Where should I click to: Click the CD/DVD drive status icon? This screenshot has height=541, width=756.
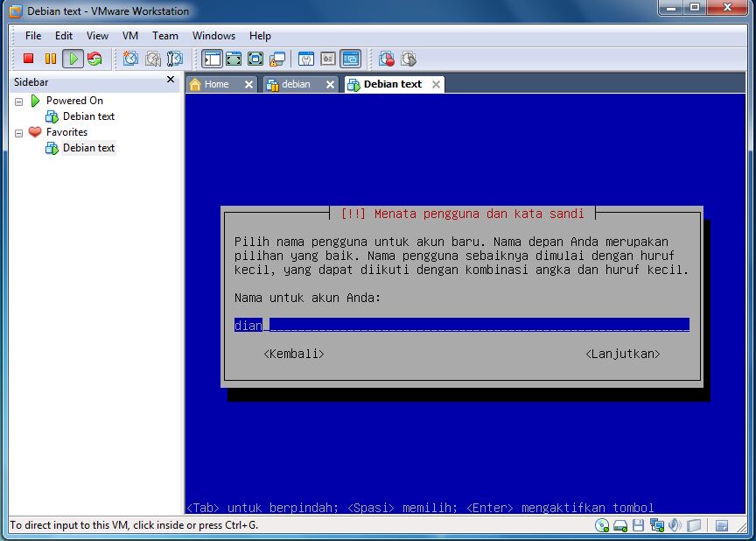(x=602, y=525)
